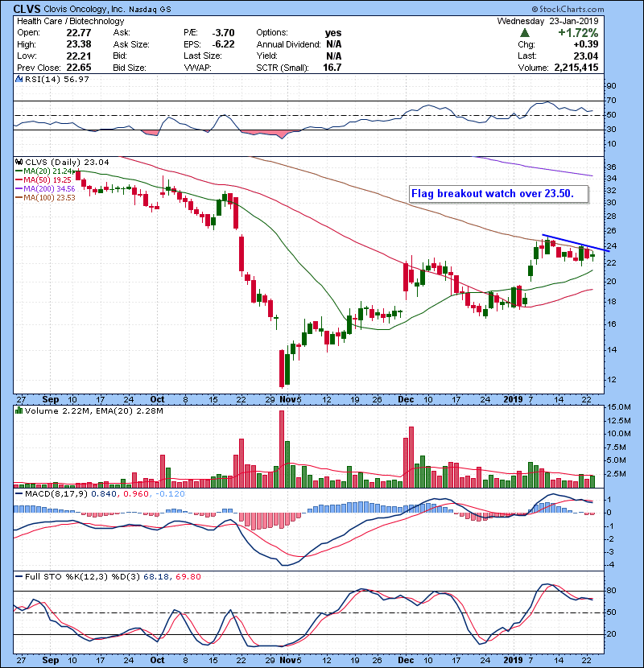Click the 15.0M label on volume scale

(618, 407)
